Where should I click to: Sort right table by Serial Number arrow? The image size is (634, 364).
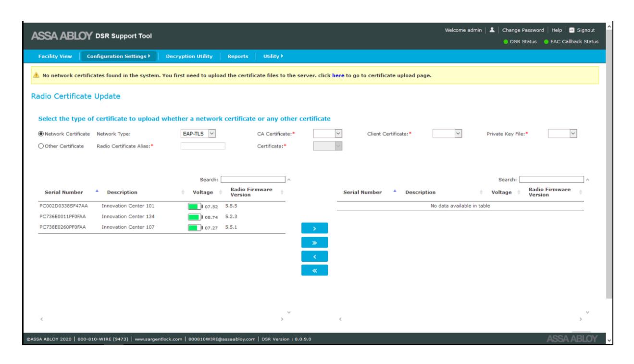tap(396, 191)
